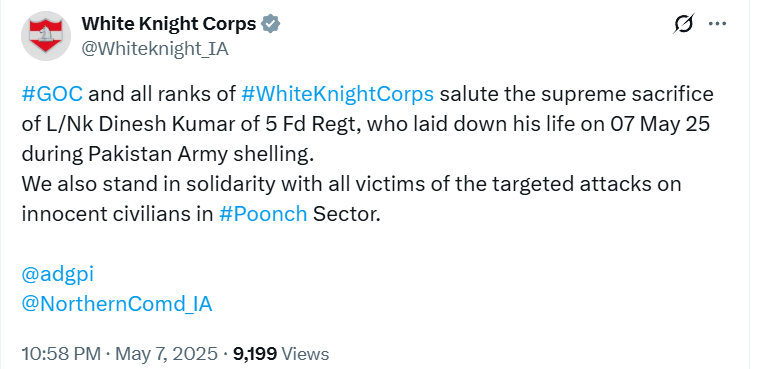This screenshot has width=761, height=369.
Task: Click the tweet text mentioning Dinesh Kumar
Action: 366,124
